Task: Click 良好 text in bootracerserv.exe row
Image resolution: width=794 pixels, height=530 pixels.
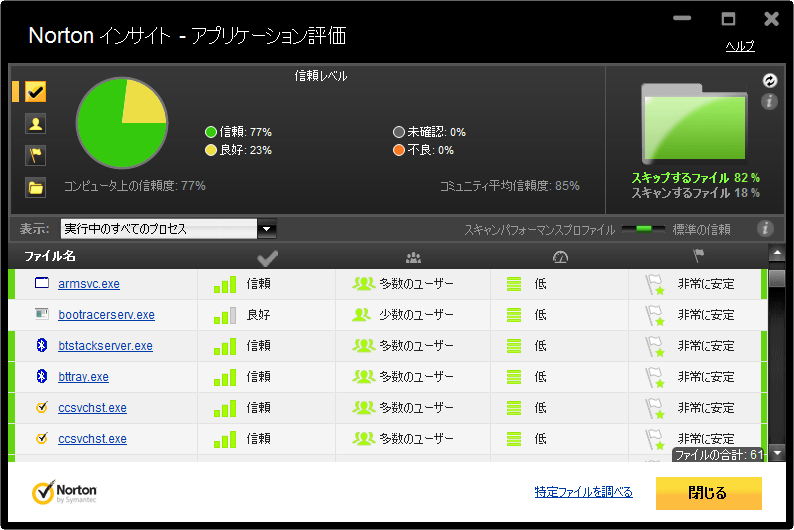Action: coord(258,315)
